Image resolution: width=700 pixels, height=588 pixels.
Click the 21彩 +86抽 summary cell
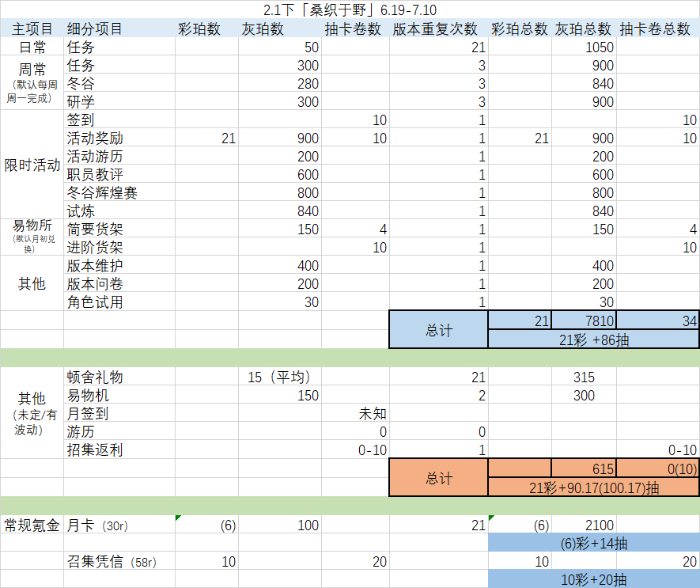pyautogui.click(x=594, y=340)
